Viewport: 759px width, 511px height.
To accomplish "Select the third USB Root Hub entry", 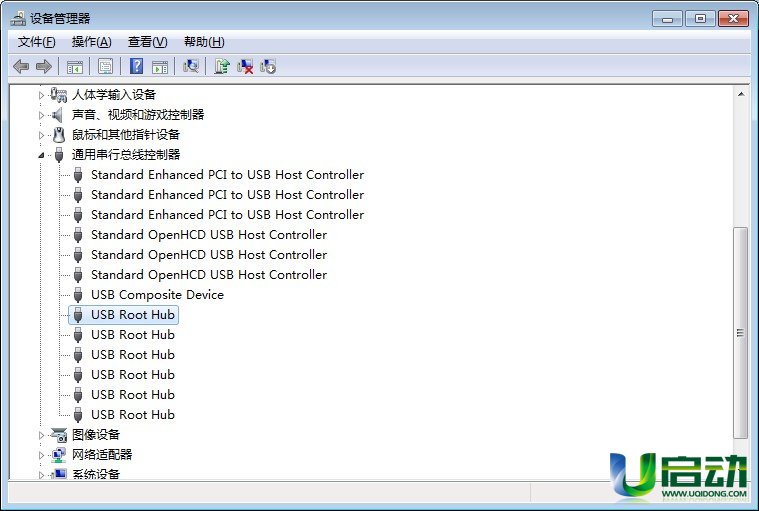I will point(133,355).
